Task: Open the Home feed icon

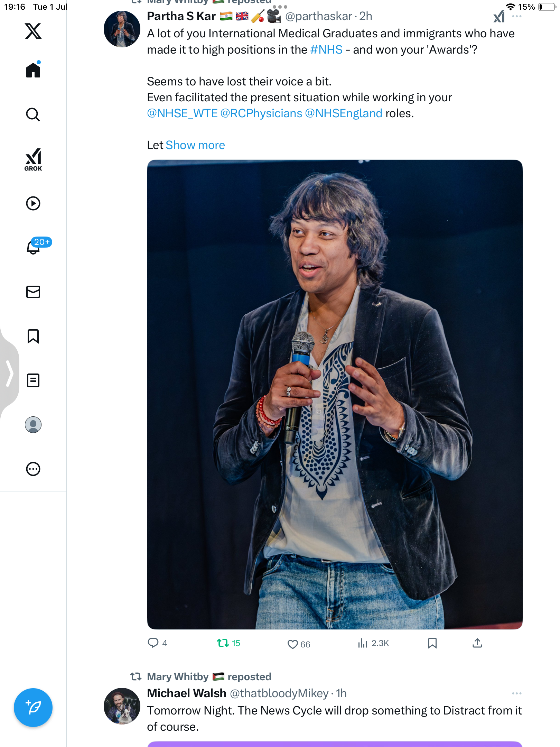Action: (33, 70)
